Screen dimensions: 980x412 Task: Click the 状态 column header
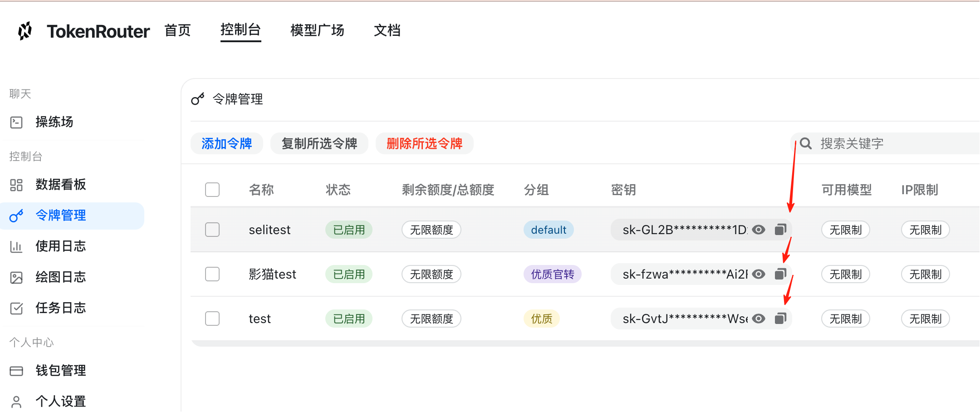(x=338, y=190)
